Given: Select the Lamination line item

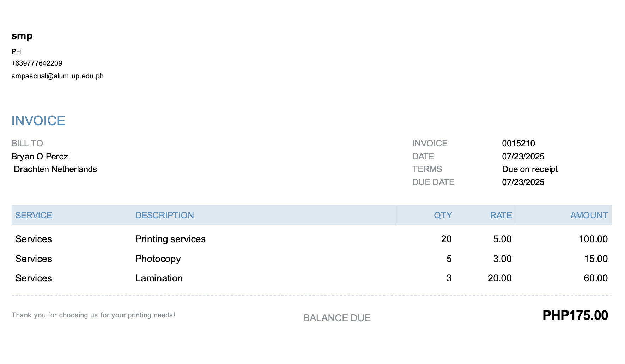Looking at the screenshot, I should point(159,278).
